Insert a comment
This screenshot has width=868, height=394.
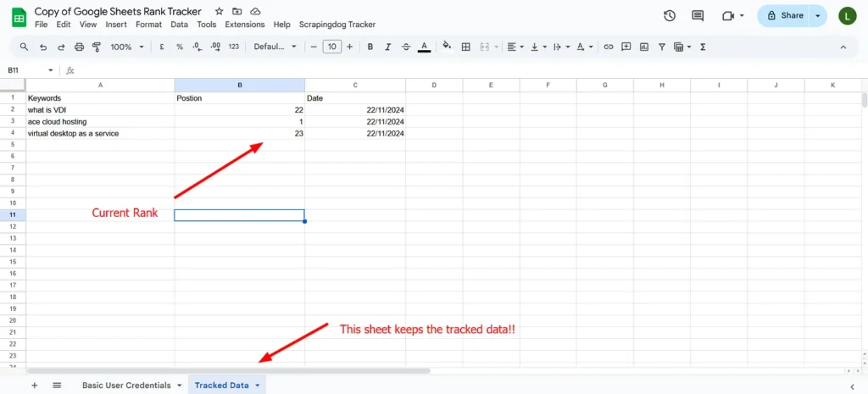[x=626, y=47]
